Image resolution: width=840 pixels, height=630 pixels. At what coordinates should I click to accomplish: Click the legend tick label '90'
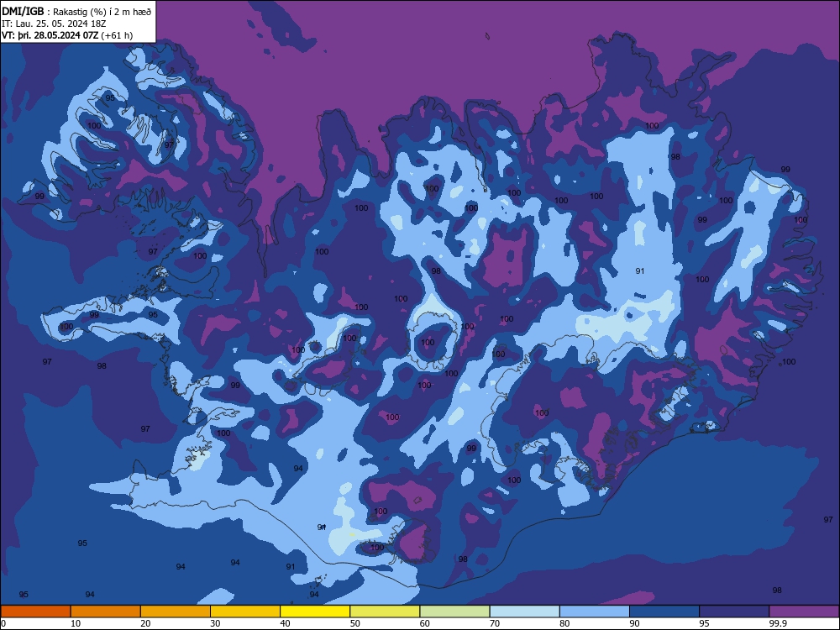(x=635, y=623)
